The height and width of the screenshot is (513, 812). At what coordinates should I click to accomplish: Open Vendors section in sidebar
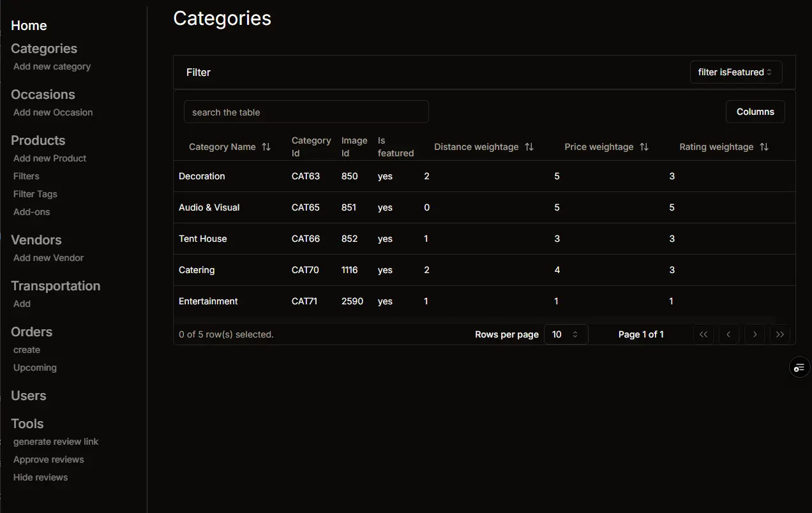pyautogui.click(x=36, y=240)
